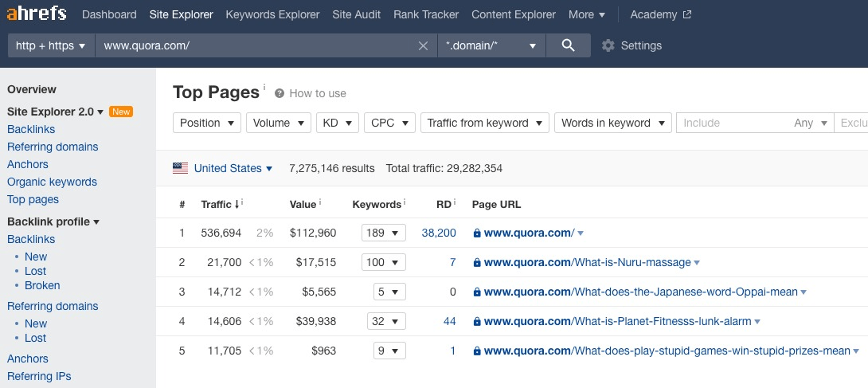Open the More menu in top navigation
Viewport: 868px width, 388px height.
coord(587,14)
